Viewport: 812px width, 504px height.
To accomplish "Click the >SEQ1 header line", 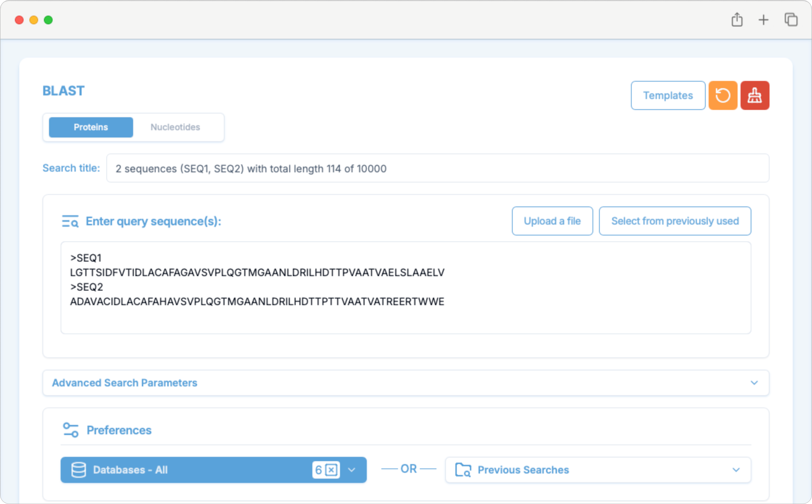I will (86, 258).
